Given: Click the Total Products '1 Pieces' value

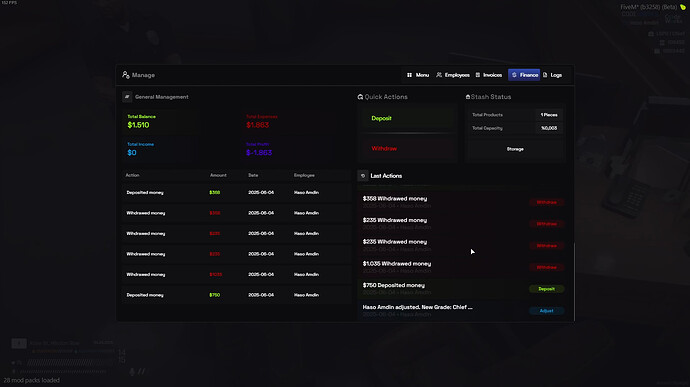Looking at the screenshot, I should (549, 115).
